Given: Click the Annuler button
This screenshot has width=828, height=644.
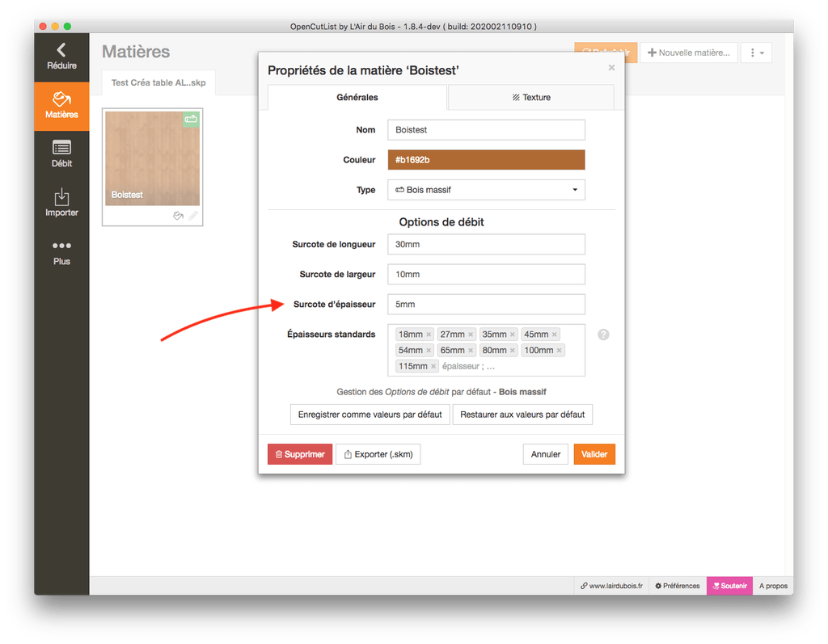Looking at the screenshot, I should pos(546,454).
